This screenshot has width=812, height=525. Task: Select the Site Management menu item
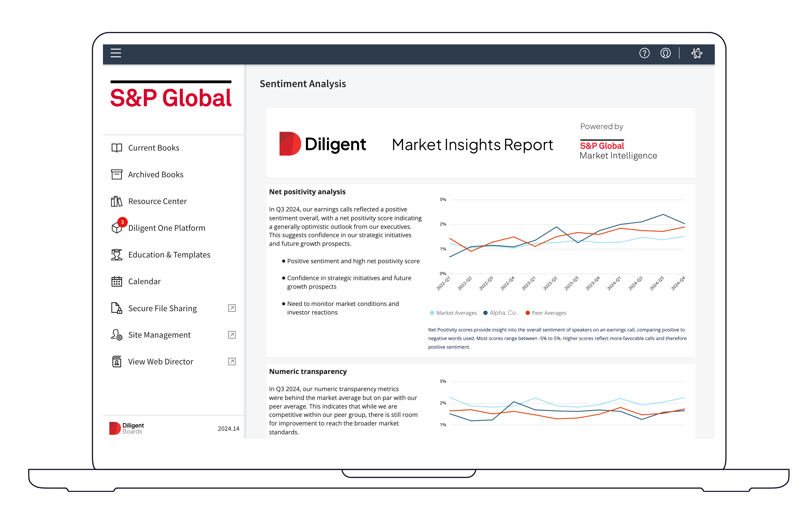tap(159, 335)
